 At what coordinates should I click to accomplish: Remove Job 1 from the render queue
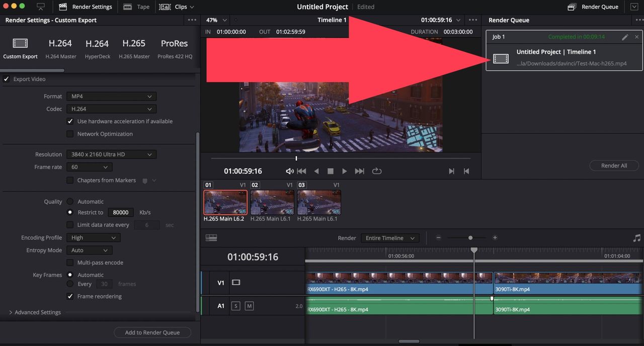click(636, 37)
